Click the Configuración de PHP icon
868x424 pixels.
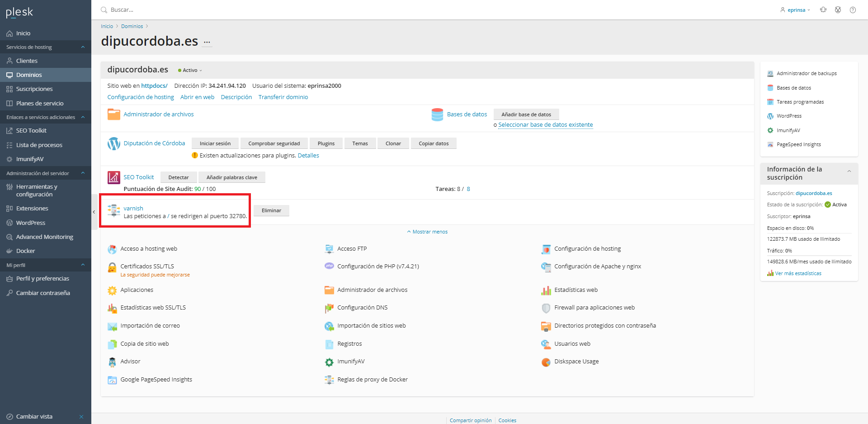pyautogui.click(x=329, y=267)
